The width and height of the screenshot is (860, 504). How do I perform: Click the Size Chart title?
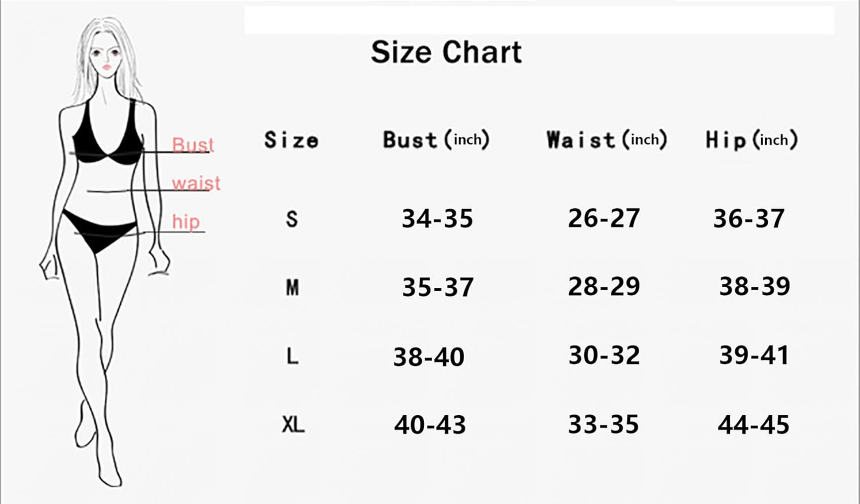(446, 52)
